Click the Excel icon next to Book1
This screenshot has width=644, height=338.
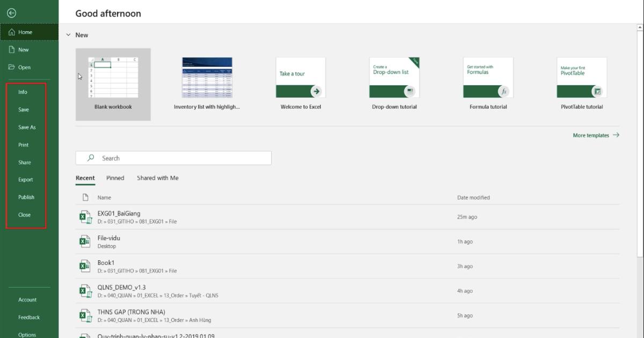coord(86,266)
